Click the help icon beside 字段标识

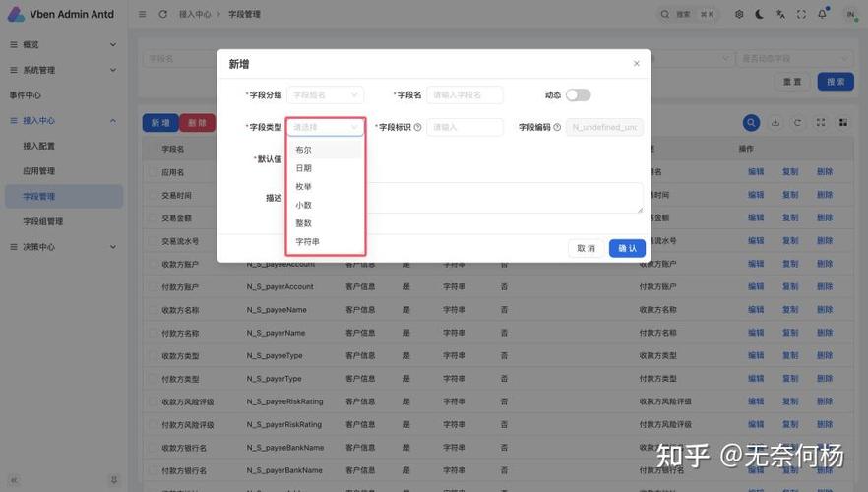[418, 127]
